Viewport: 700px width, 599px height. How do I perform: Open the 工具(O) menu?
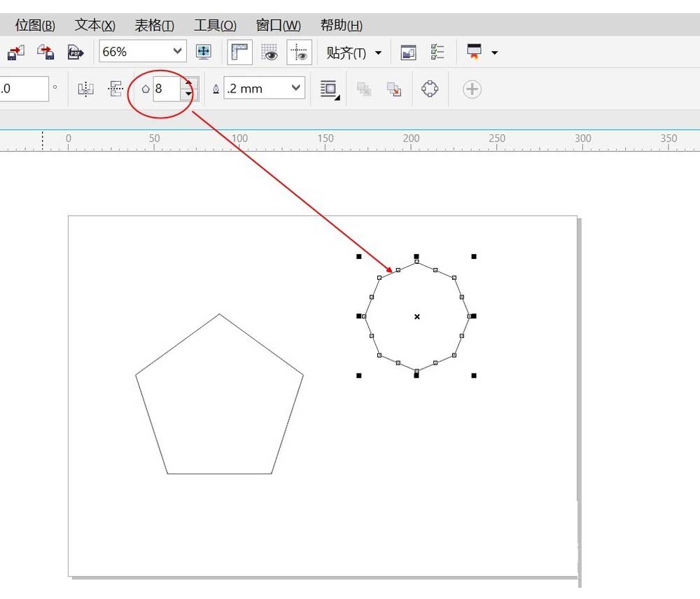[215, 25]
